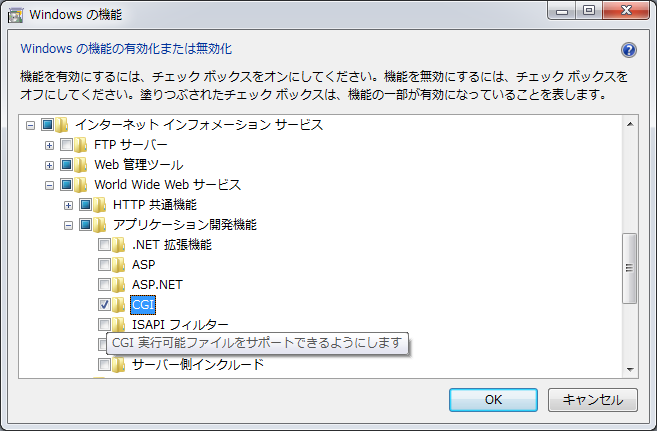Select the FTP サーバー folder icon
Screen dimensions: 657x431
(x=80, y=145)
